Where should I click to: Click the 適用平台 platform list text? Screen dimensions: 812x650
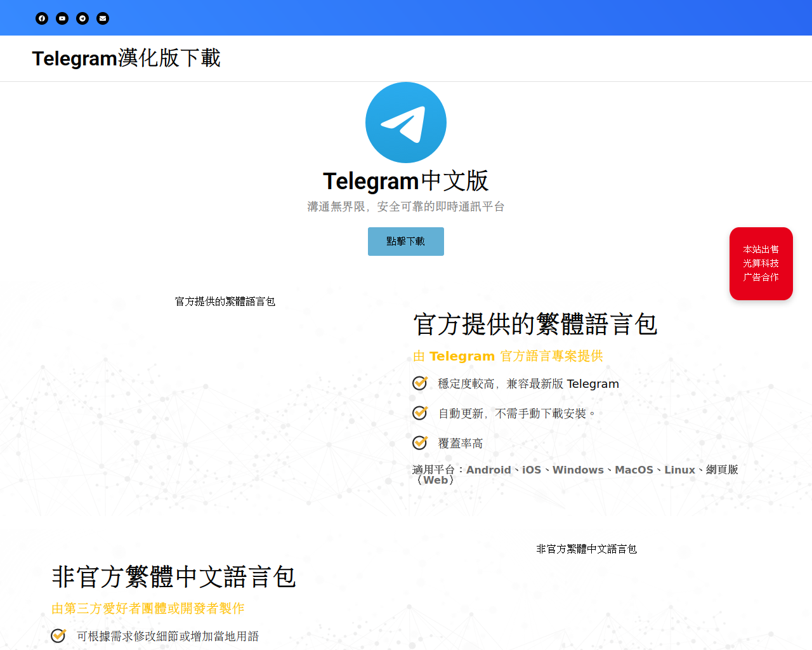point(575,475)
